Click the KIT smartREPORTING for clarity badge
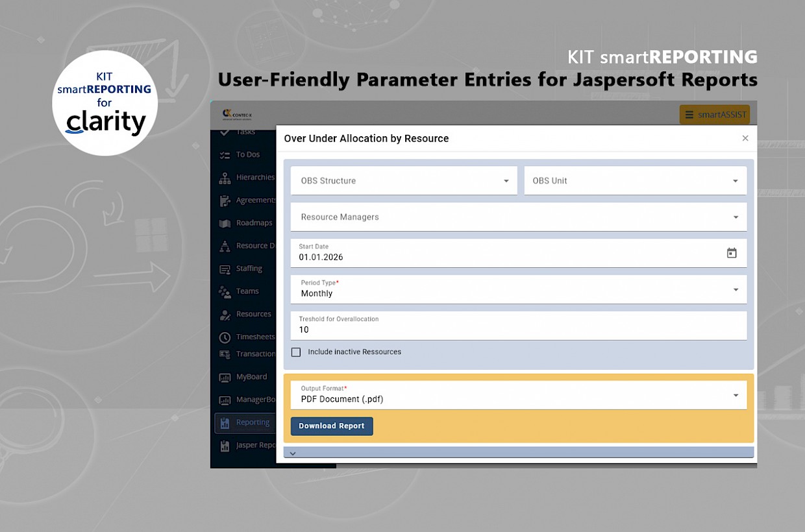805x532 pixels. coord(105,104)
